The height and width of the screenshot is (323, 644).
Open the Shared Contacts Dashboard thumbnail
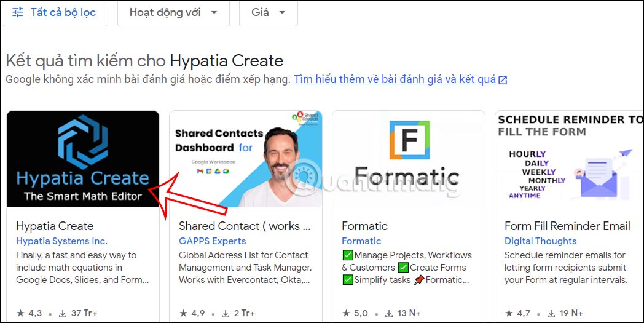point(246,159)
